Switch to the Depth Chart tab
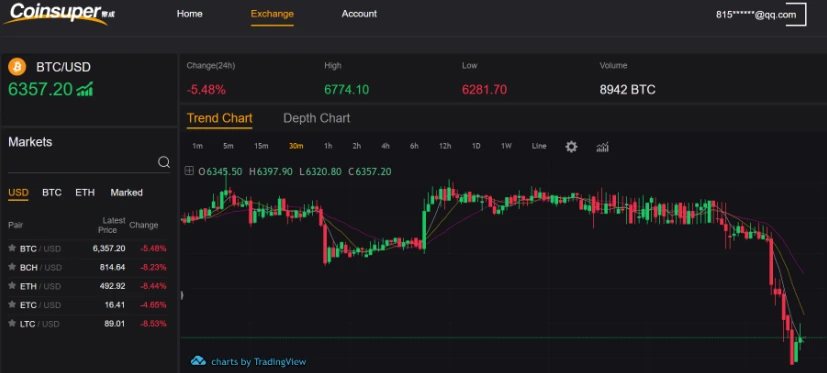The image size is (827, 373). (316, 118)
